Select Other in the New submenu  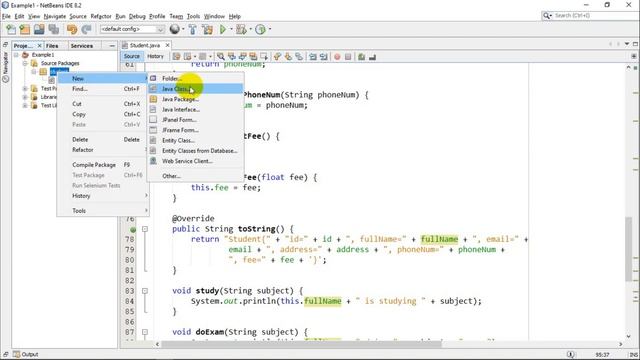tap(195, 176)
